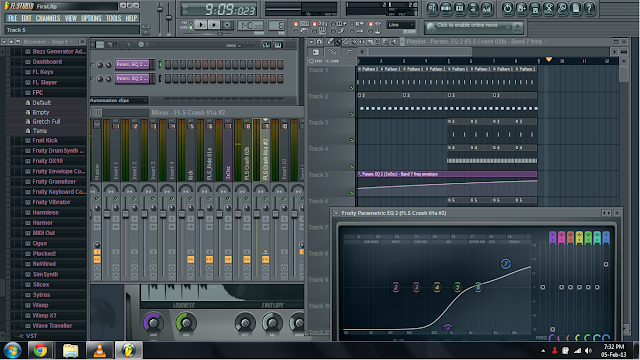Click the save-new-version toolbar icon
This screenshot has height=360, width=640.
521,8
